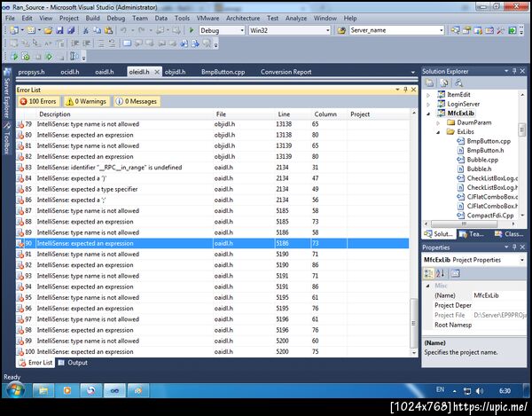Click the Start Page toolbar icon
This screenshot has width=532, height=416.
pos(512,30)
